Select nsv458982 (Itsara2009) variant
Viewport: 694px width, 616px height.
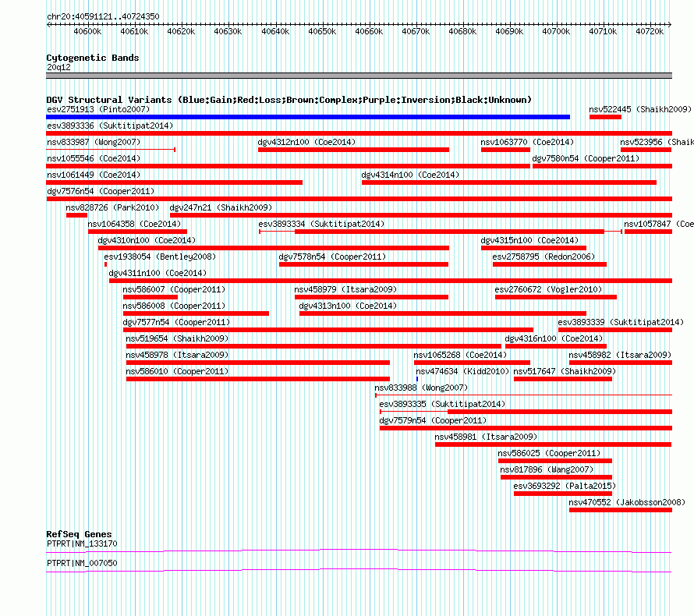click(x=620, y=355)
